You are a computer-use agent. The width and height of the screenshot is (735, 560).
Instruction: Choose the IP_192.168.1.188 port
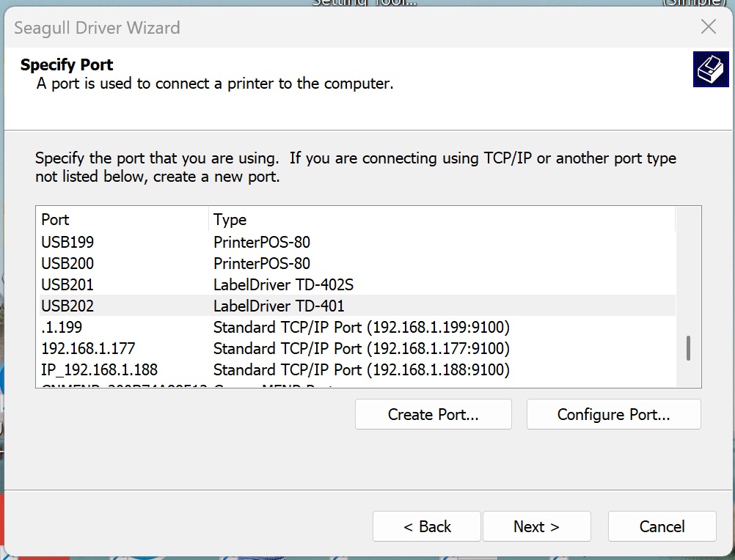tap(356, 369)
